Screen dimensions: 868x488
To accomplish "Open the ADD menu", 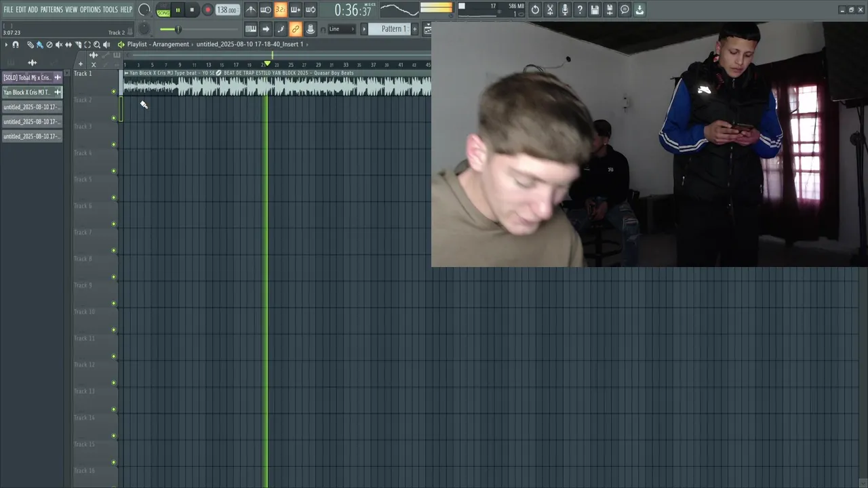I will (33, 9).
